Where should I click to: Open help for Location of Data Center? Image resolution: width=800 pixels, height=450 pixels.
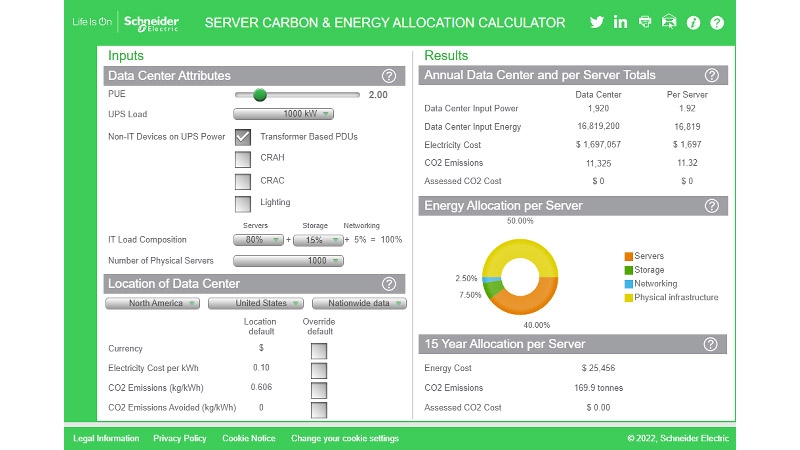(x=389, y=284)
